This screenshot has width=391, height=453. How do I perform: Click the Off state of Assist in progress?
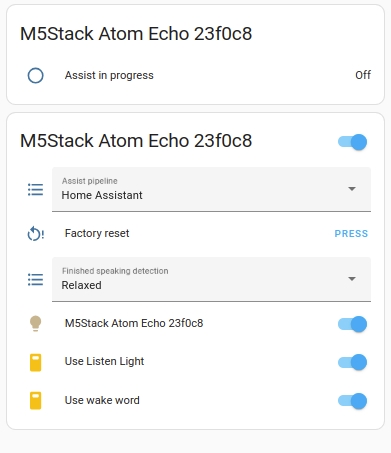363,75
